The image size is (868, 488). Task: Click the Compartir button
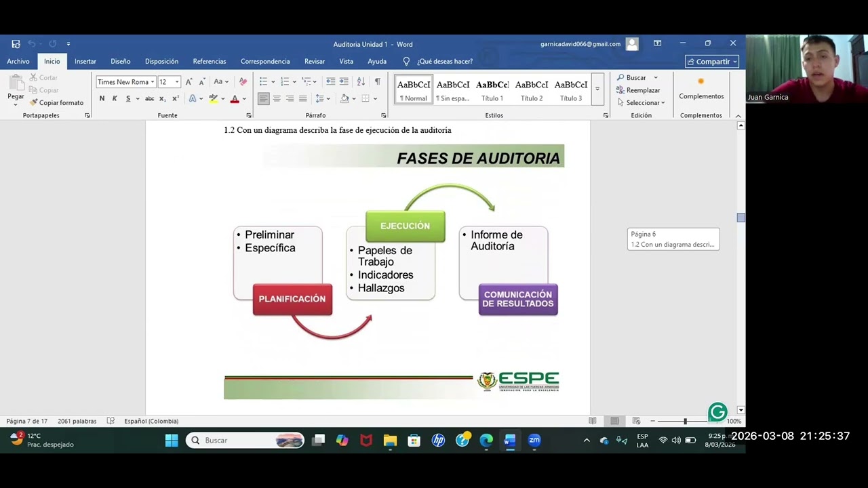point(712,62)
